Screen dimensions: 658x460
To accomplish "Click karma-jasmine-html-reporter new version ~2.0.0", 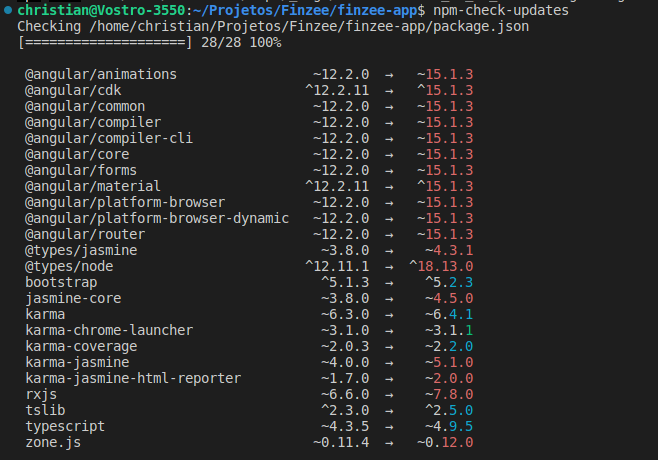I will click(x=449, y=378).
